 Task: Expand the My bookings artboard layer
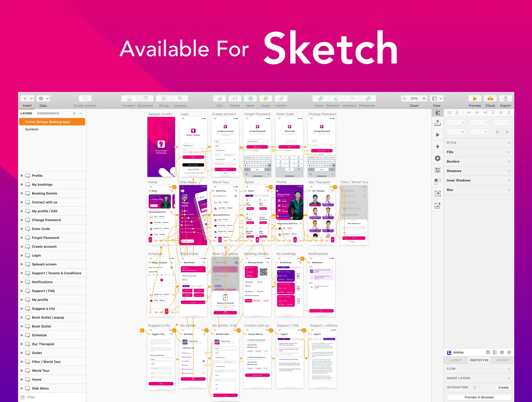pos(22,184)
